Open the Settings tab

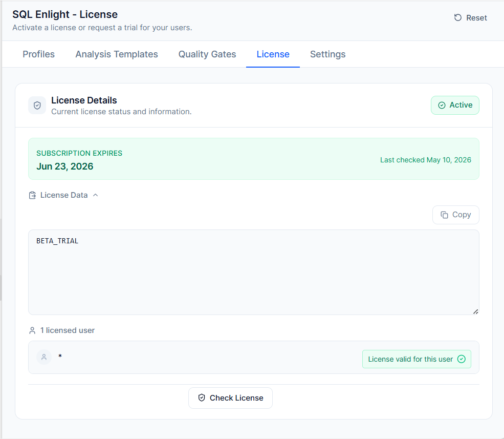pos(327,54)
